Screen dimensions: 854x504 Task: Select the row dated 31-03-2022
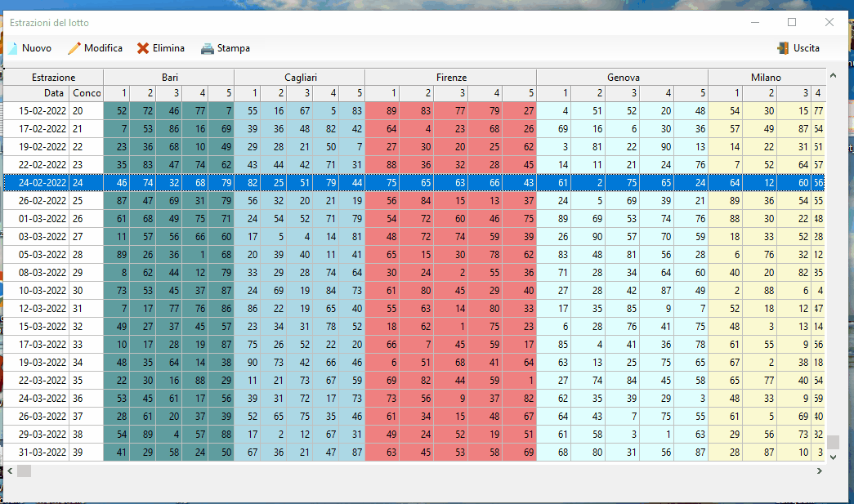click(414, 453)
